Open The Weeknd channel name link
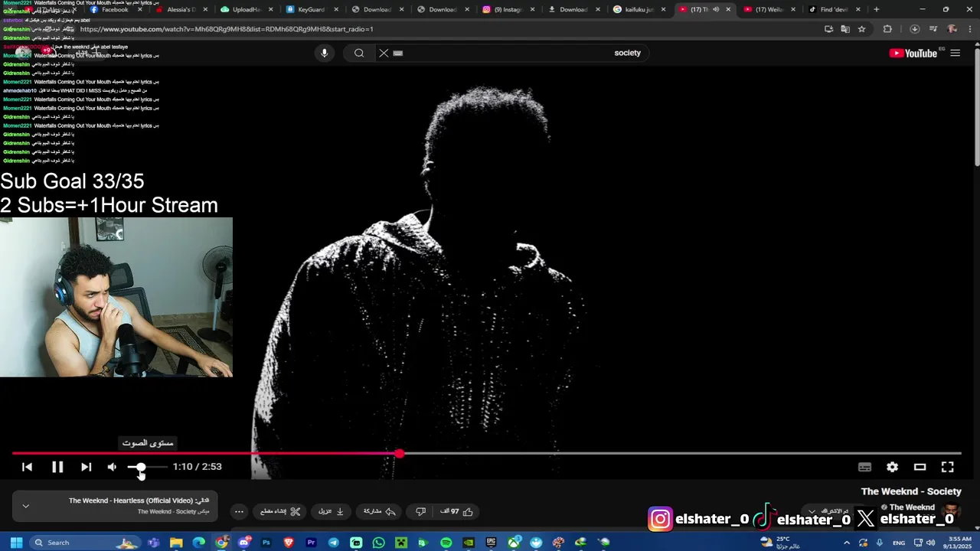 pos(912,507)
